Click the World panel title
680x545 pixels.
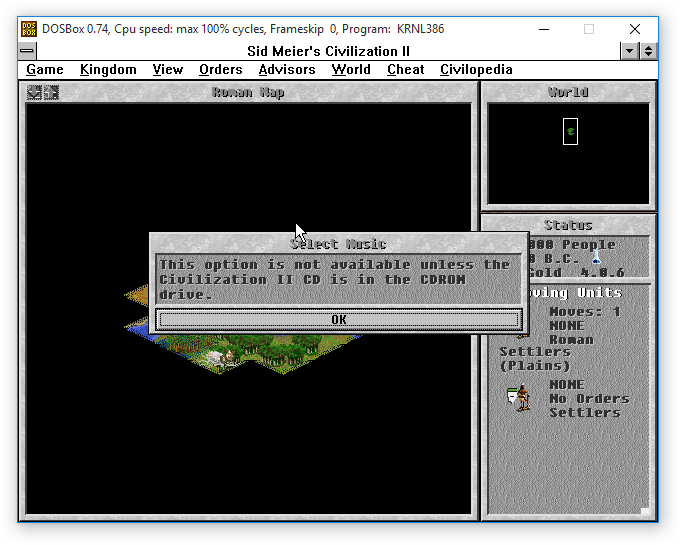pyautogui.click(x=568, y=92)
